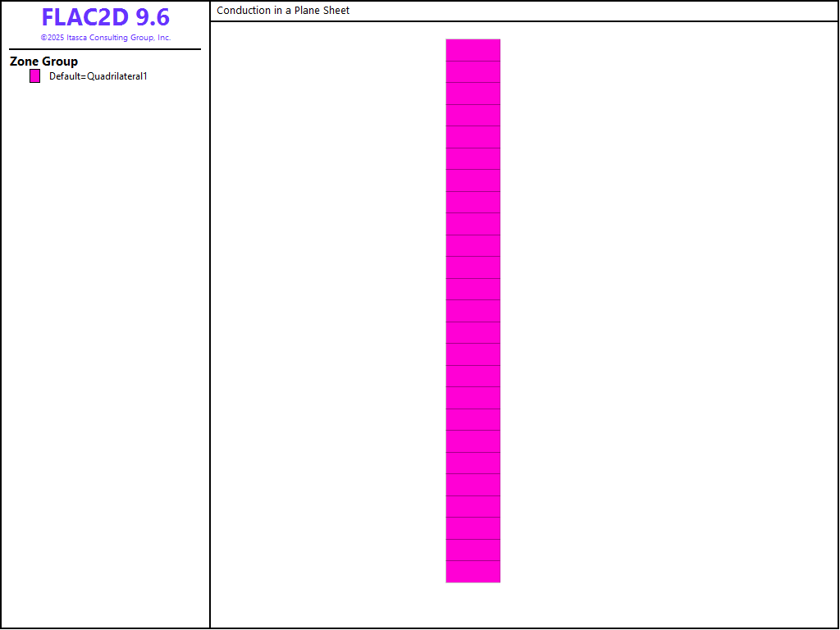Select the fifth zone from the bottom
840x630 pixels.
click(x=472, y=485)
